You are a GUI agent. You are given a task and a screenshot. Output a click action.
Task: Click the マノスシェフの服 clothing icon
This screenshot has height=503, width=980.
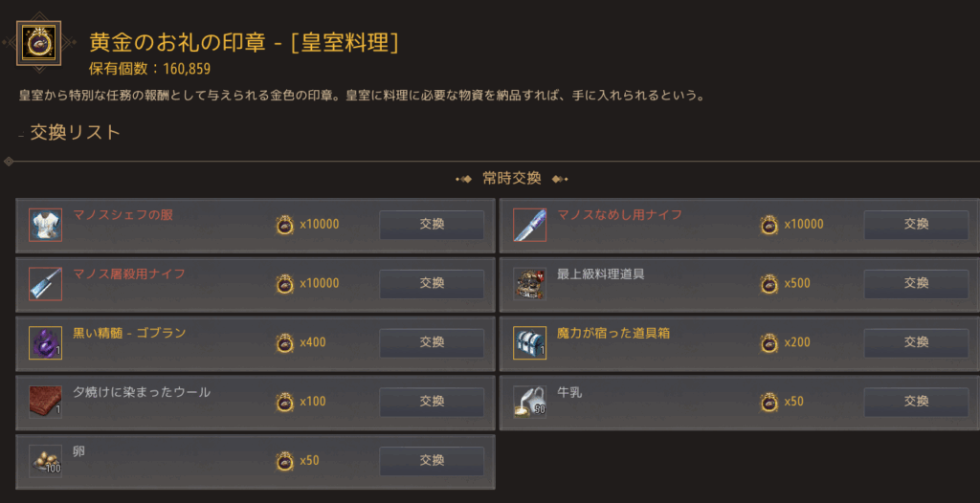tap(46, 225)
